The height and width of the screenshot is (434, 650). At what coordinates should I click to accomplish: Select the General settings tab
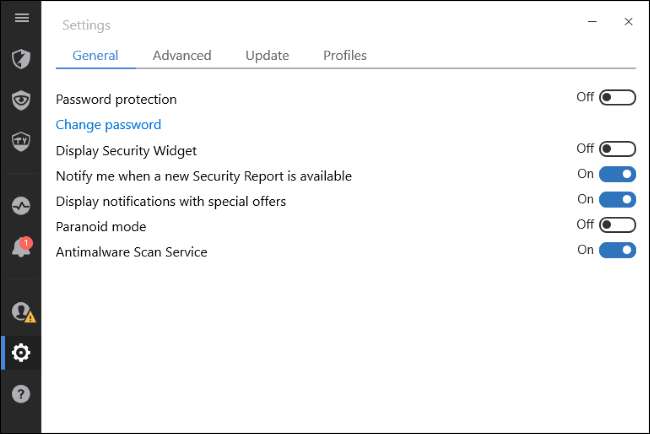[95, 55]
